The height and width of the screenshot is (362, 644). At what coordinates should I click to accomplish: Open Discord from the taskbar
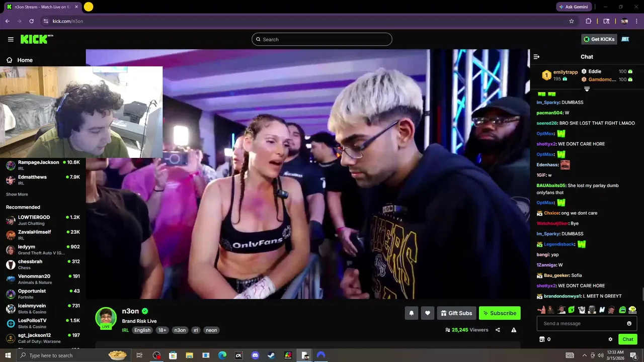point(255,355)
